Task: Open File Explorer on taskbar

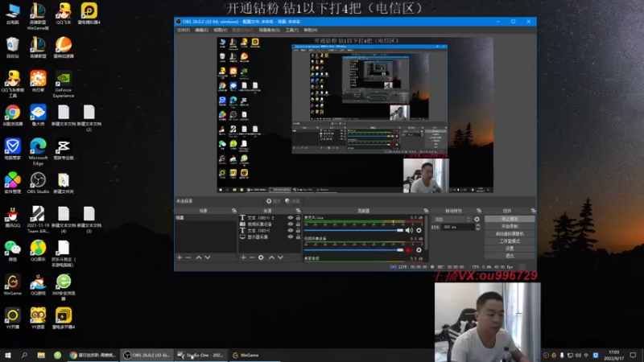Action: 41,355
